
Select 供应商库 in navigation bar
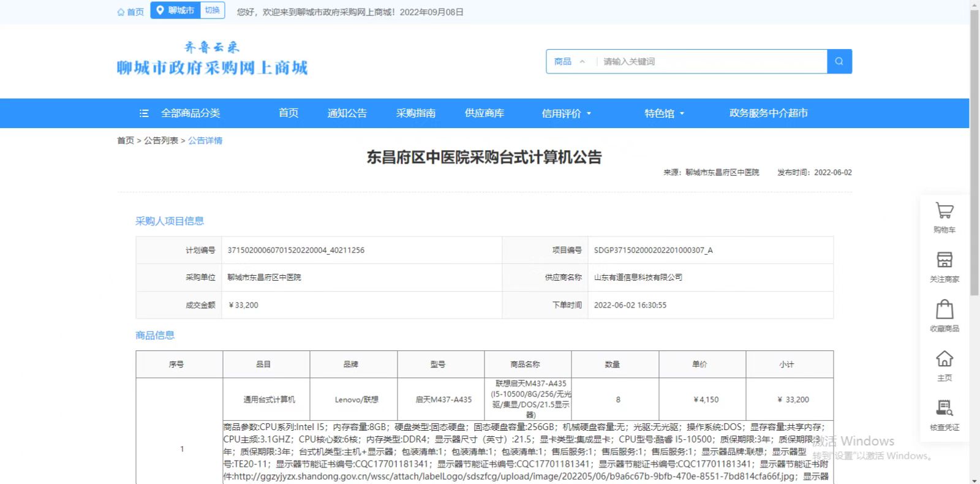484,113
